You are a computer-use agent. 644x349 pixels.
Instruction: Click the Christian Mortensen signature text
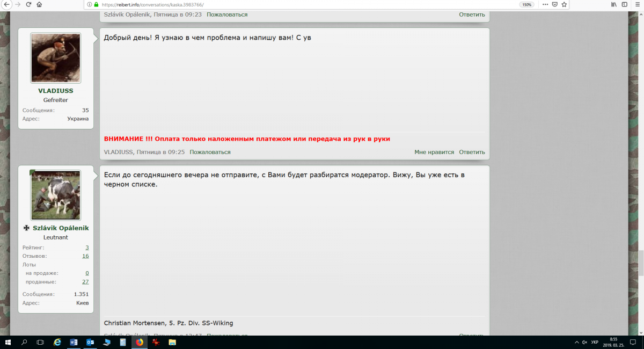169,323
